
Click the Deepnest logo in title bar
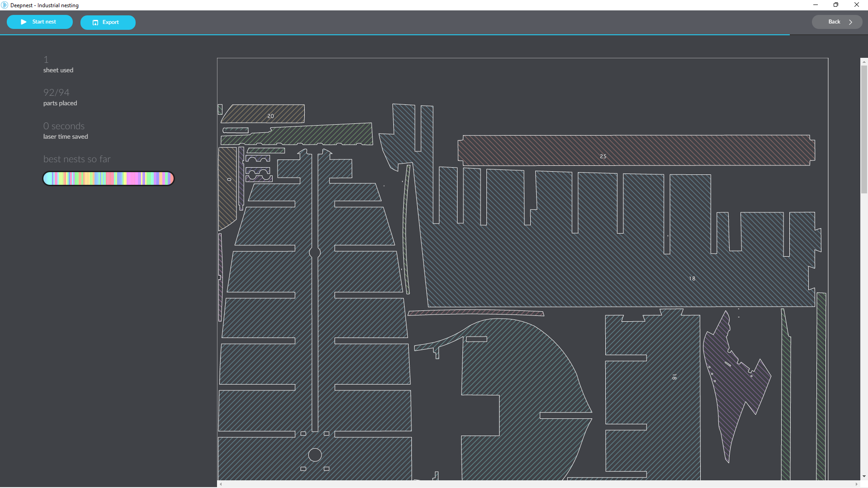[x=5, y=5]
